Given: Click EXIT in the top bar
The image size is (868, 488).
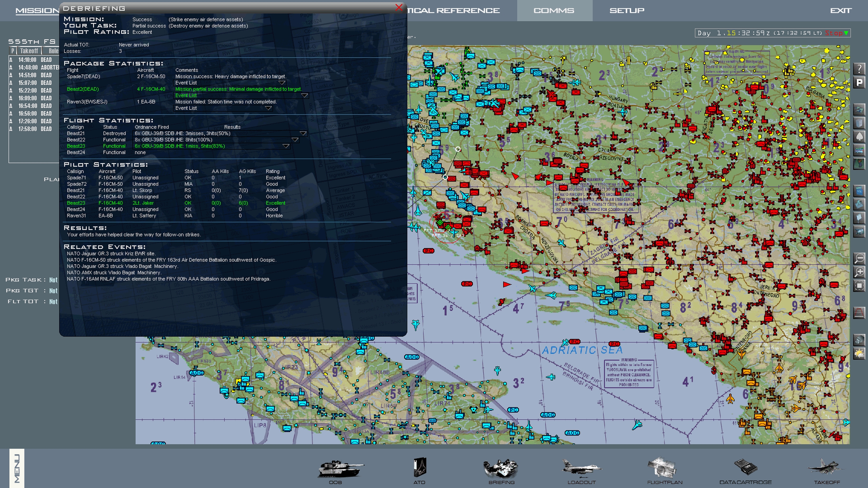Looking at the screenshot, I should (841, 11).
